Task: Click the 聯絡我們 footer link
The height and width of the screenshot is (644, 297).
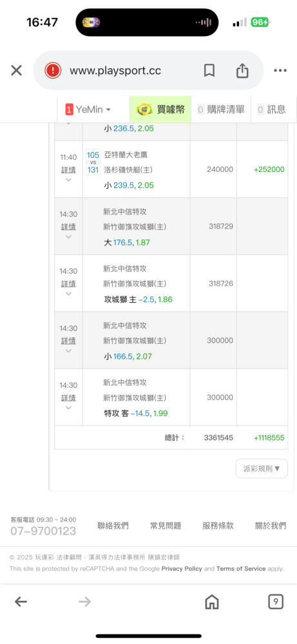Action: tap(113, 526)
